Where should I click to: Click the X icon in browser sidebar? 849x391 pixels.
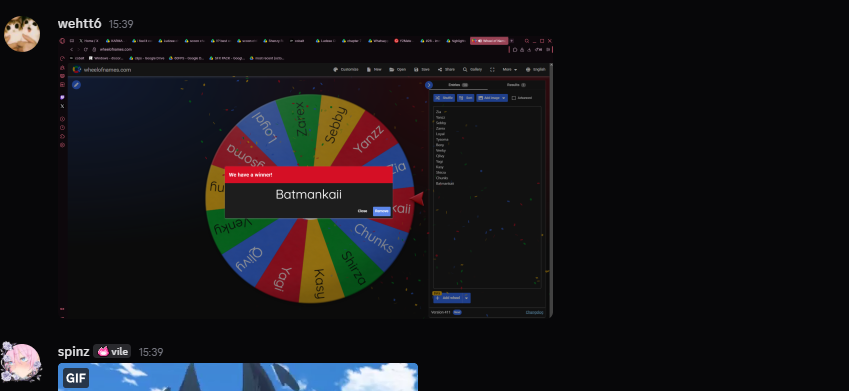pyautogui.click(x=62, y=106)
